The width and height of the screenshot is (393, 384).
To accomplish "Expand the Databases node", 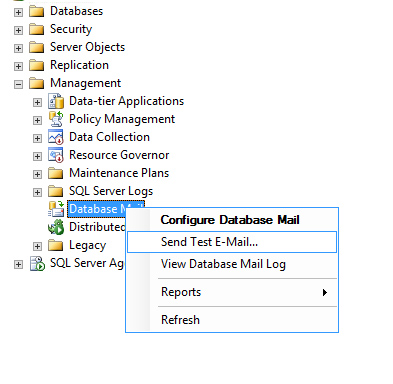I will point(18,12).
